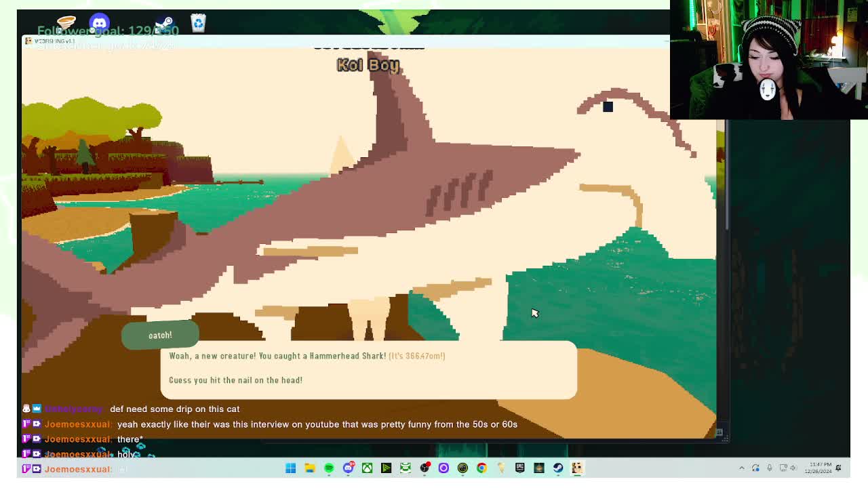This screenshot has width=868, height=488.
Task: Open the Xbox app in taskbar
Action: (367, 468)
